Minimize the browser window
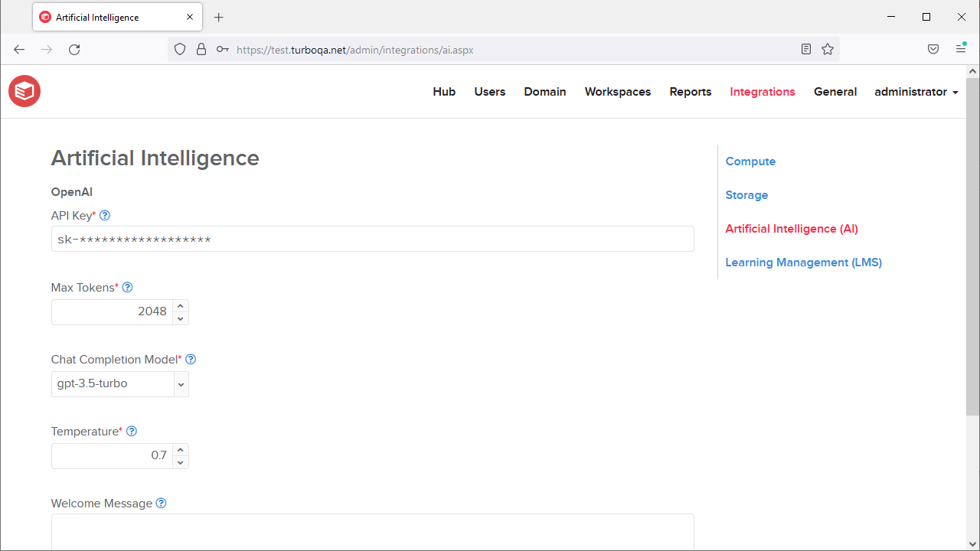 tap(891, 17)
